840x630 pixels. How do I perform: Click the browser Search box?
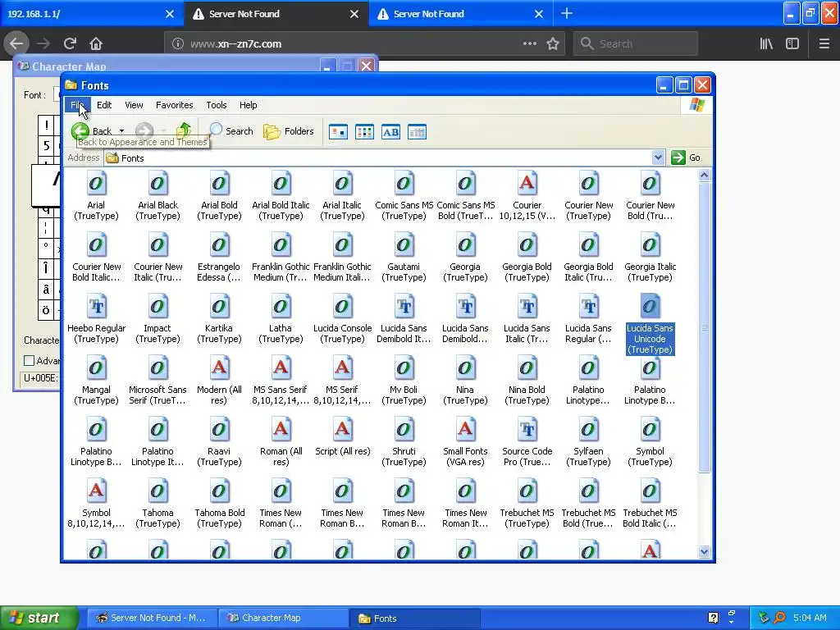pyautogui.click(x=636, y=43)
